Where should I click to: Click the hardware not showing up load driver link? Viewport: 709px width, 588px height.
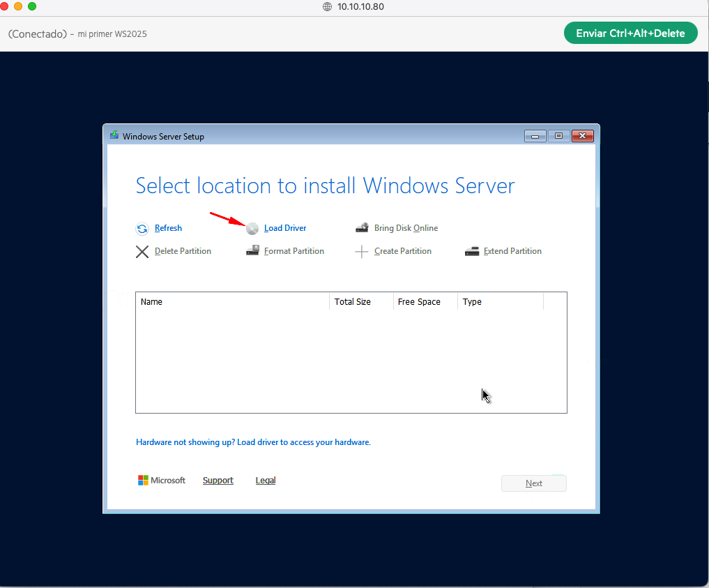point(253,442)
